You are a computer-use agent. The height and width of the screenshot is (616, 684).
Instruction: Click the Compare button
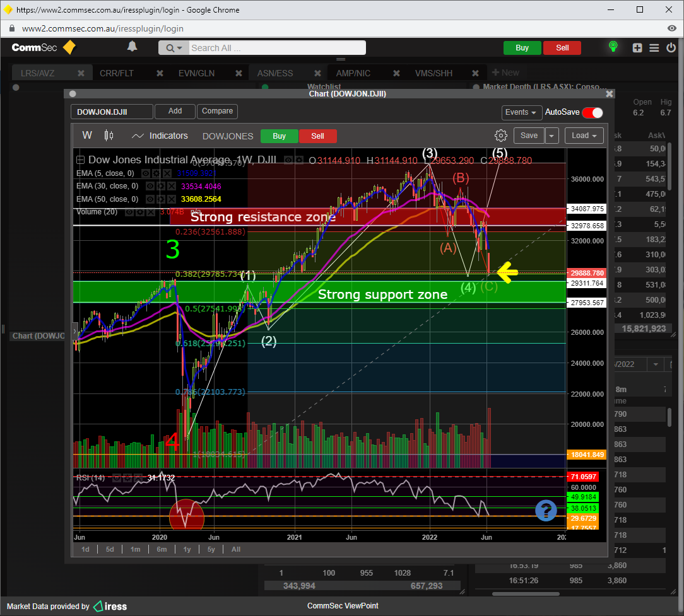217,111
